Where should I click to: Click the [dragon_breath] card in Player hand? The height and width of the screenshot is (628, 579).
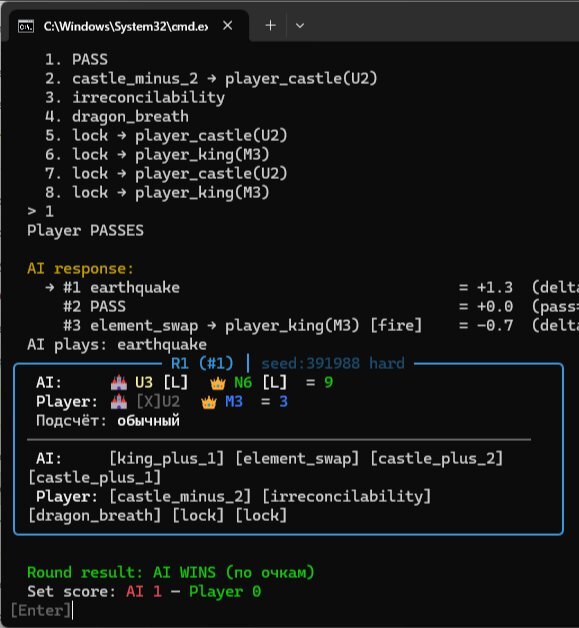(x=95, y=515)
